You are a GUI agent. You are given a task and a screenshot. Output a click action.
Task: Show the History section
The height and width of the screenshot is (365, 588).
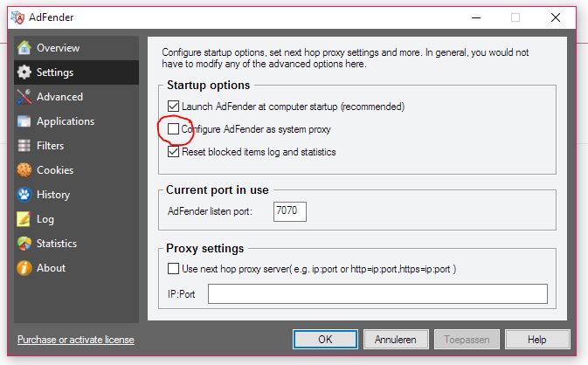coord(77,195)
